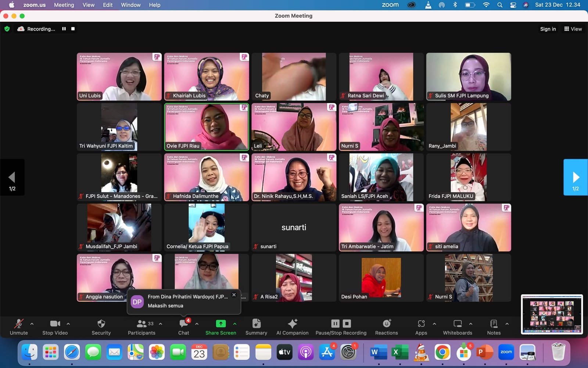Click the Sign in button
Viewport: 588px width, 368px height.
click(548, 29)
